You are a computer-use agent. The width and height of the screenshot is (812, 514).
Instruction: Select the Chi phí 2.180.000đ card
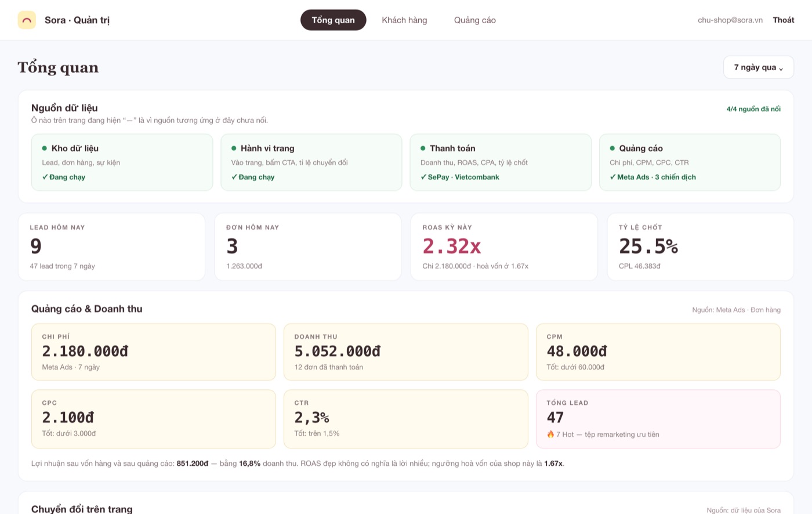pyautogui.click(x=154, y=352)
